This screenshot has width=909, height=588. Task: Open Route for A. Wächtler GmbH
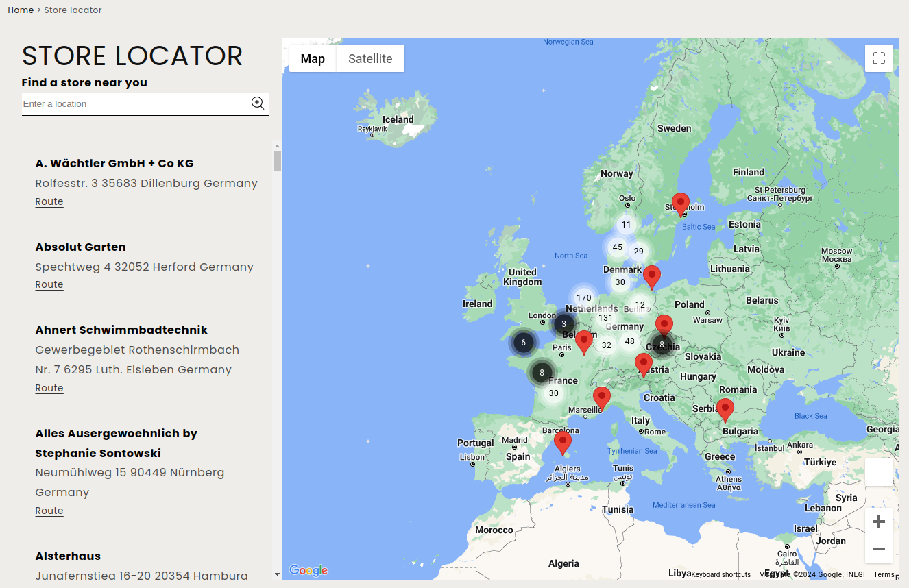pos(49,201)
